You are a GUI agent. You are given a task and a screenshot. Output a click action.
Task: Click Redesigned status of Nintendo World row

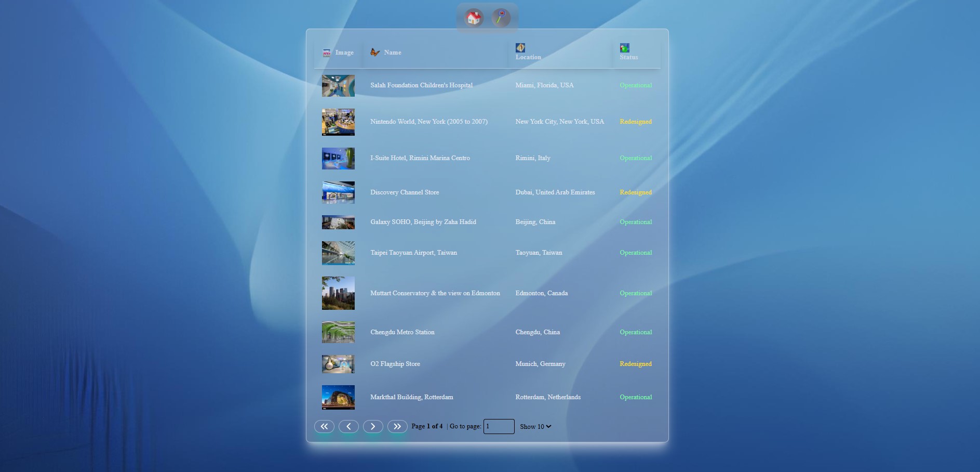636,122
